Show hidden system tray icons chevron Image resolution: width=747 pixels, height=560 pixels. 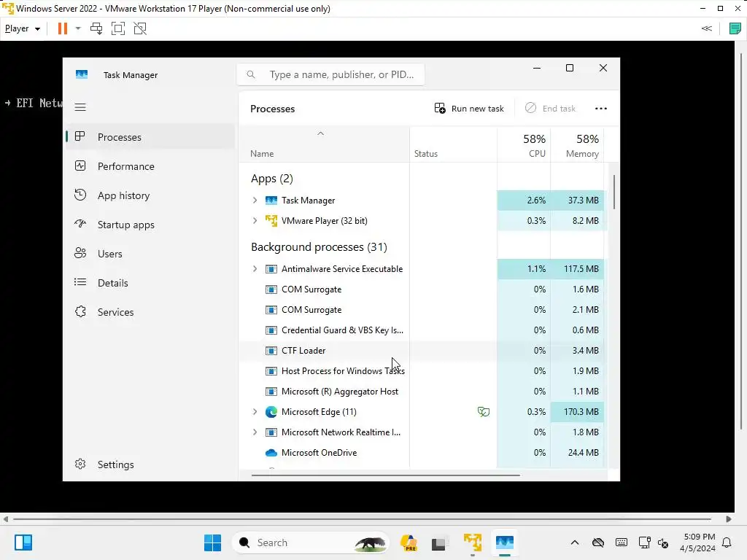(x=575, y=542)
